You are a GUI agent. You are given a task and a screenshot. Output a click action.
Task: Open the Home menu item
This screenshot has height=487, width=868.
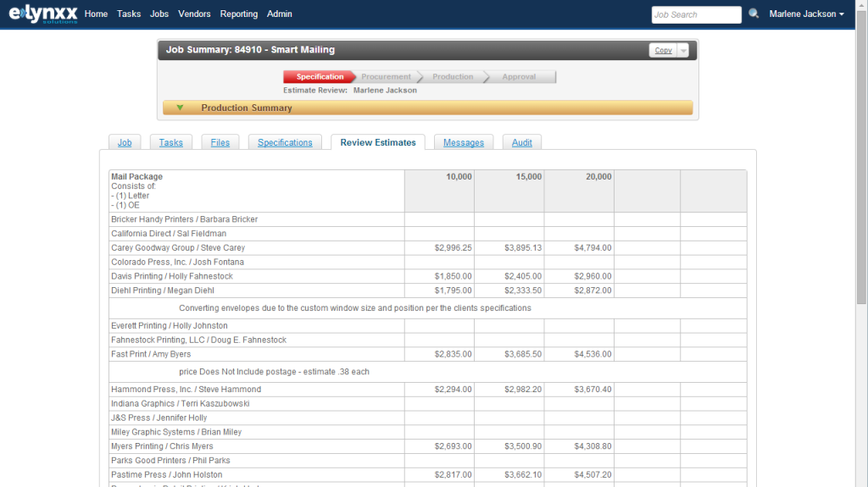pyautogui.click(x=96, y=14)
